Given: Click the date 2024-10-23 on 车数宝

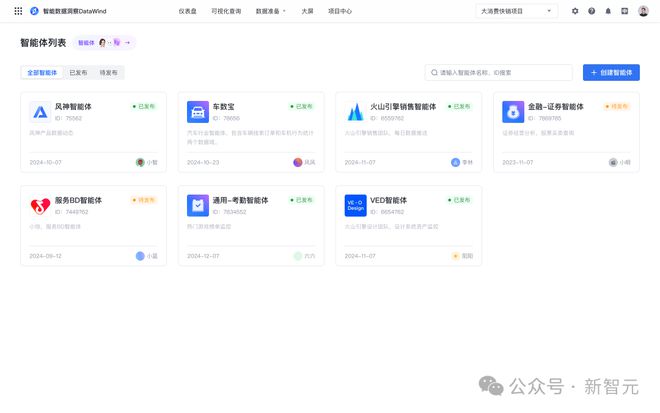Looking at the screenshot, I should pyautogui.click(x=203, y=163).
